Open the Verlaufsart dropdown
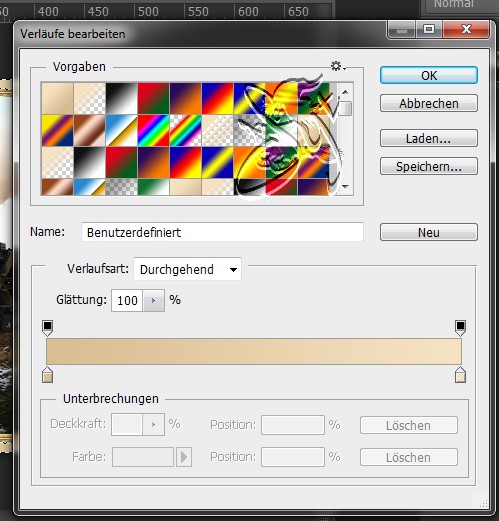This screenshot has width=499, height=521. click(x=187, y=269)
